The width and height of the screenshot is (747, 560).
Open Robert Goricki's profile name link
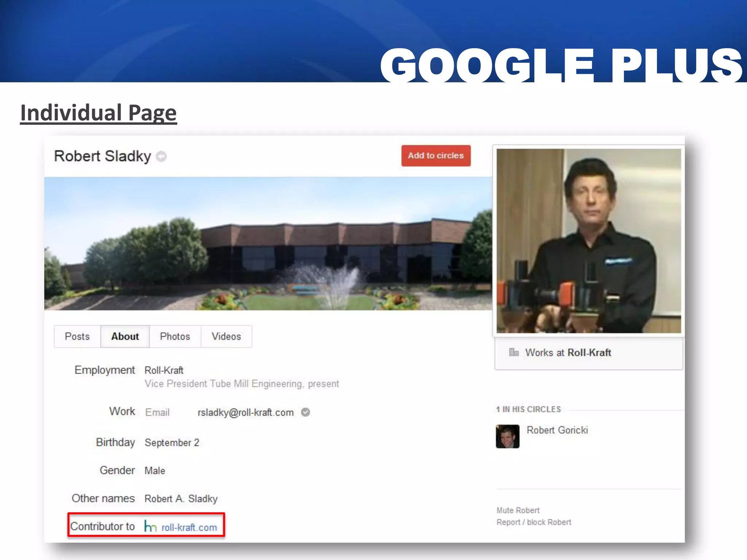point(557,430)
